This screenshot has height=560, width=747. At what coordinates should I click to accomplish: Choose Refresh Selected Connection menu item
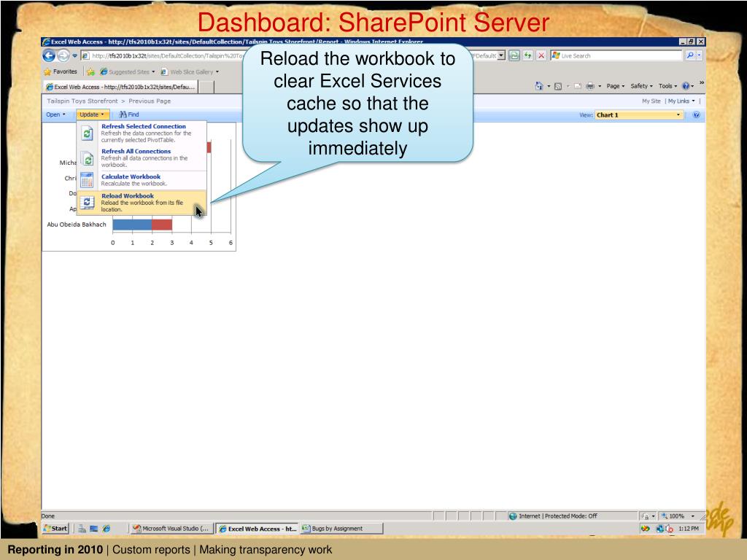[142, 133]
